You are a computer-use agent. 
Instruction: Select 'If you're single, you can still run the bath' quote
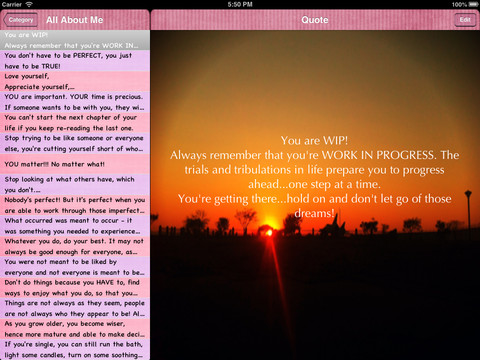[x=75, y=350]
